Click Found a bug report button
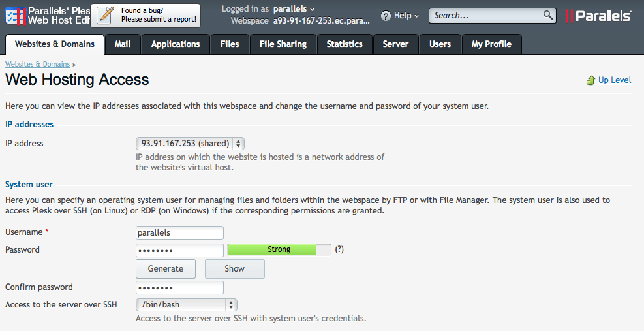The height and width of the screenshot is (331, 644). [x=146, y=16]
